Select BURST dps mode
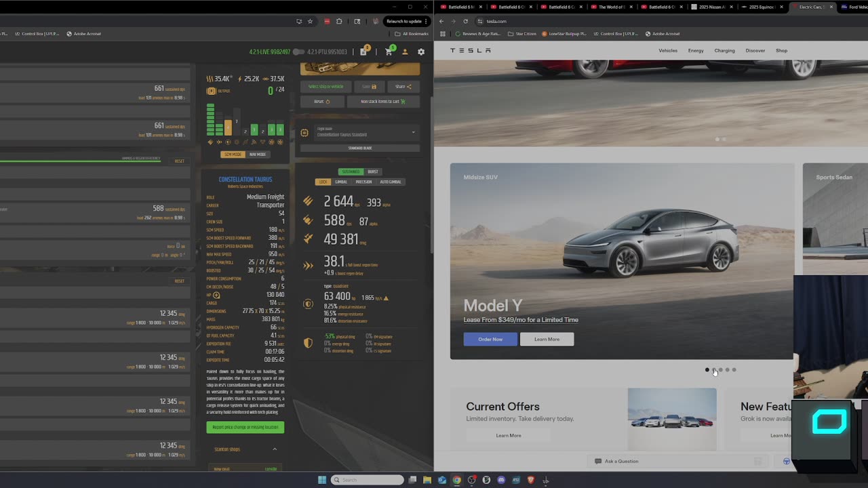The image size is (868, 488). click(x=373, y=172)
